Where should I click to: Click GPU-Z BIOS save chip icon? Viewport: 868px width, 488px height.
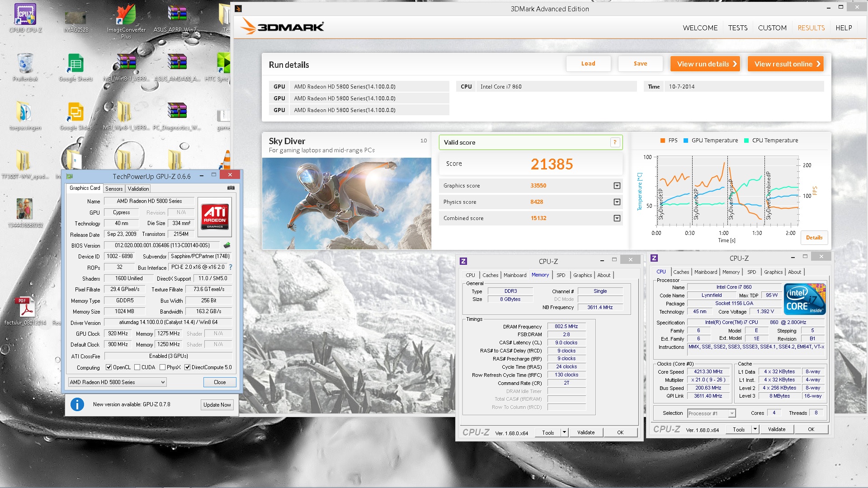(x=227, y=245)
